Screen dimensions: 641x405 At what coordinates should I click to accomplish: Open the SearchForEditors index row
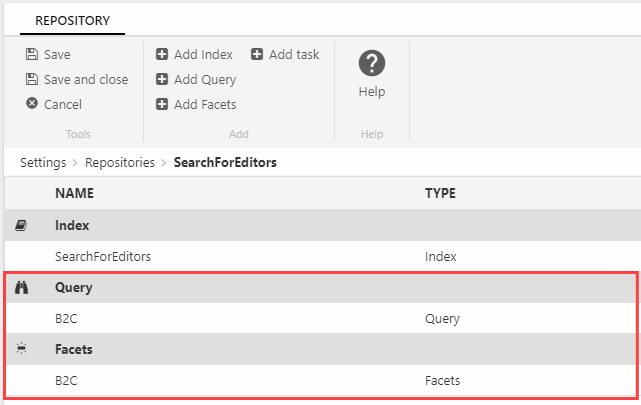(103, 257)
